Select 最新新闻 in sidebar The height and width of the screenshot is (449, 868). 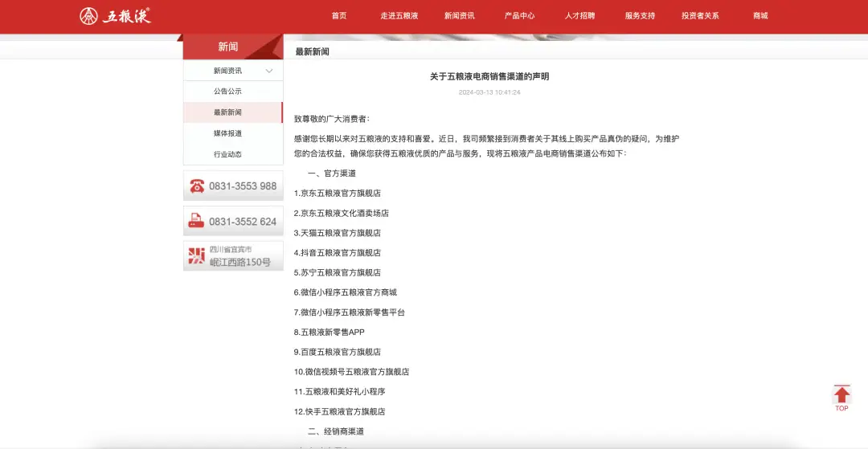(233, 112)
